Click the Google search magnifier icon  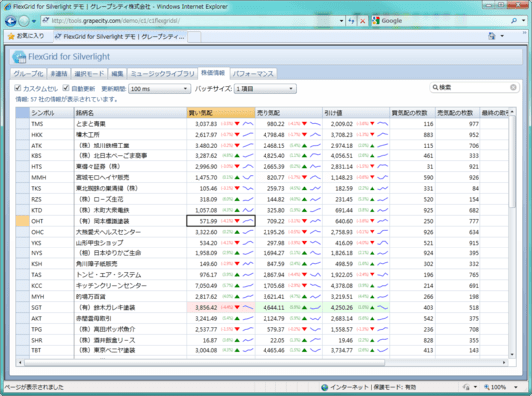514,21
